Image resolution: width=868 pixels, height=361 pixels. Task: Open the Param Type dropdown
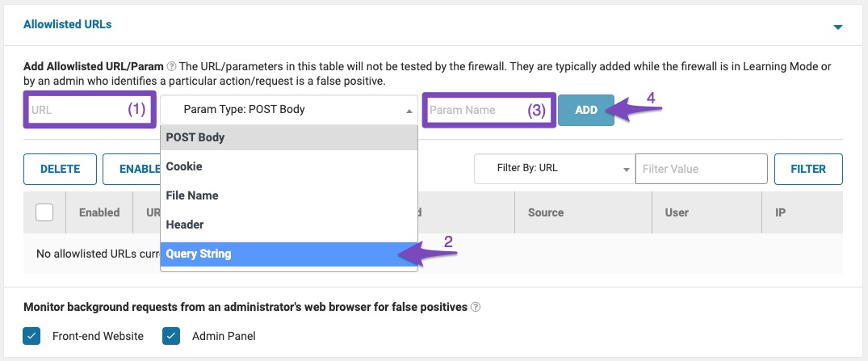pos(288,110)
